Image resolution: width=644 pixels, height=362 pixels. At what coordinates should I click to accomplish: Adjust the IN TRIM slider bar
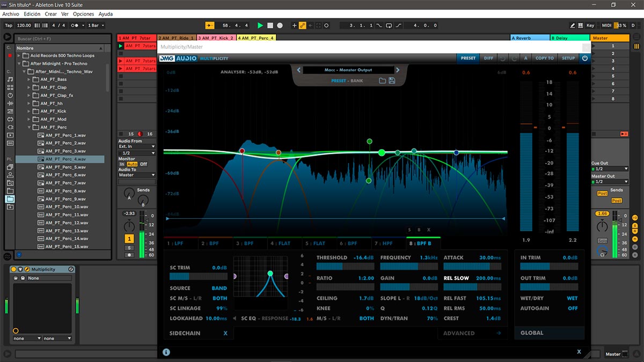(x=549, y=266)
